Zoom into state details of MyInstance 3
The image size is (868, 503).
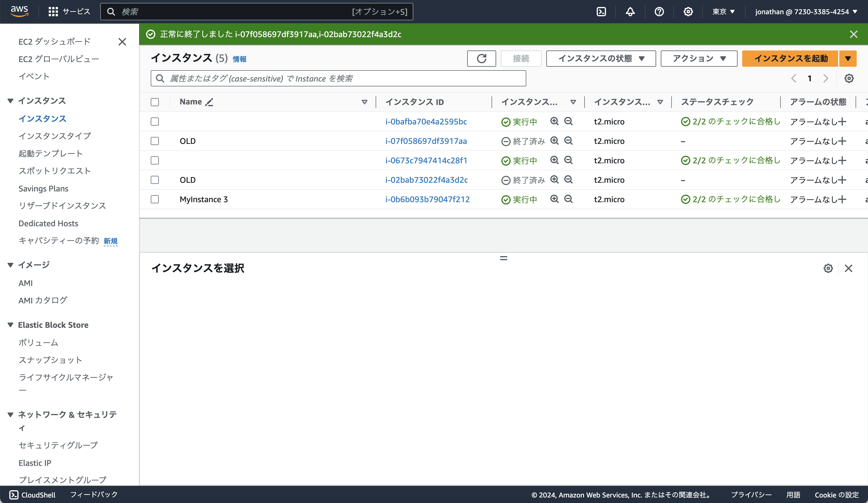pos(554,199)
